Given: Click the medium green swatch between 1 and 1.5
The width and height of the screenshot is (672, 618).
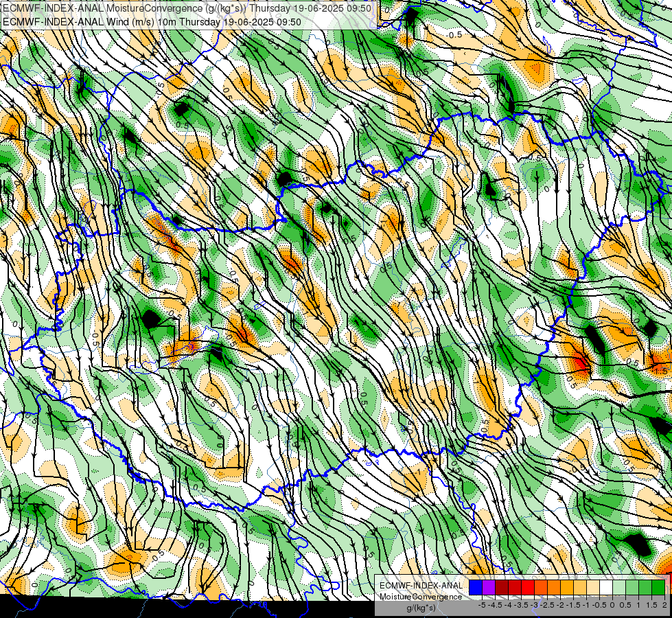Looking at the screenshot, I should (645, 588).
